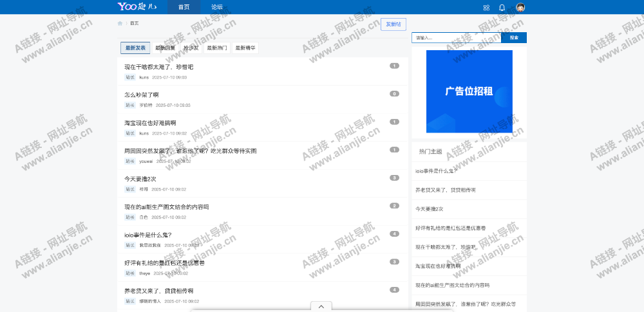Image resolution: width=644 pixels, height=312 pixels.
Task: Open hot topic 今天要撸2次 in sidebar
Action: (x=429, y=209)
